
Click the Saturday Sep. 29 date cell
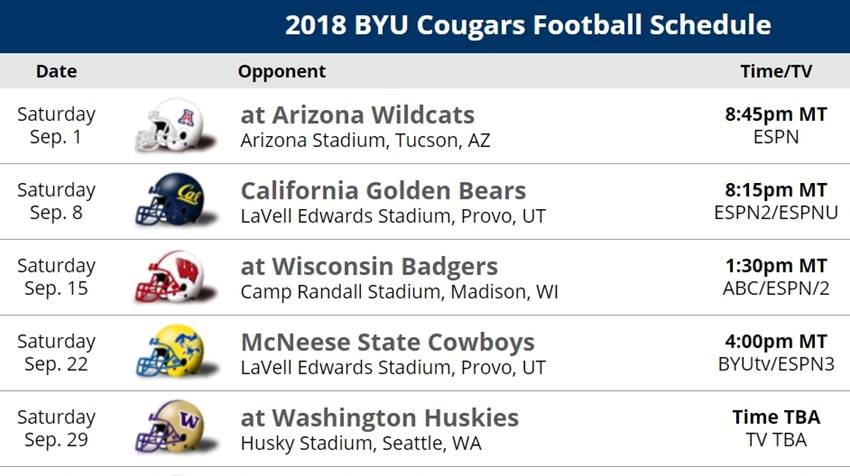[x=56, y=428]
